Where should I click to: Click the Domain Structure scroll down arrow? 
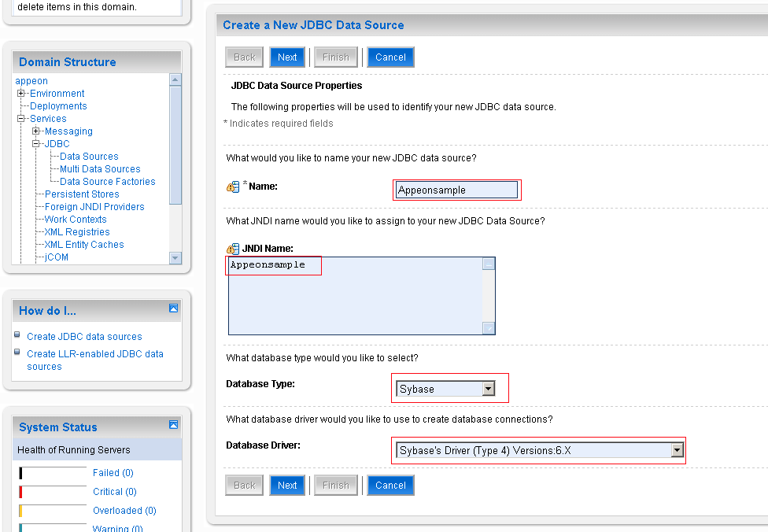(x=175, y=258)
